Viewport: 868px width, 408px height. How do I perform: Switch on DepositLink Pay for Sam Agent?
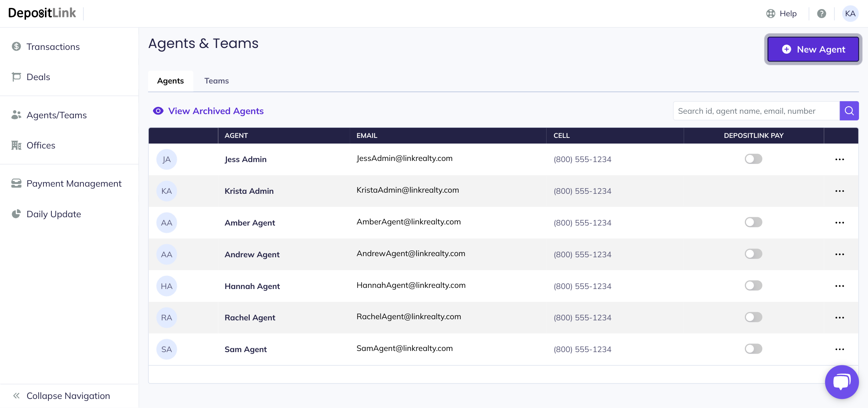coord(753,349)
